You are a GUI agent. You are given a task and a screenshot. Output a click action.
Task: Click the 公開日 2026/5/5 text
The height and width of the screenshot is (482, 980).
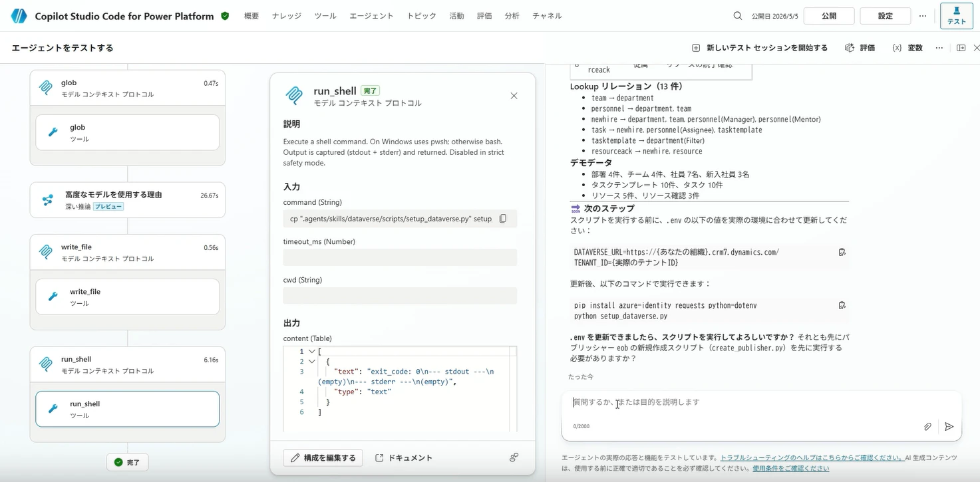click(774, 16)
